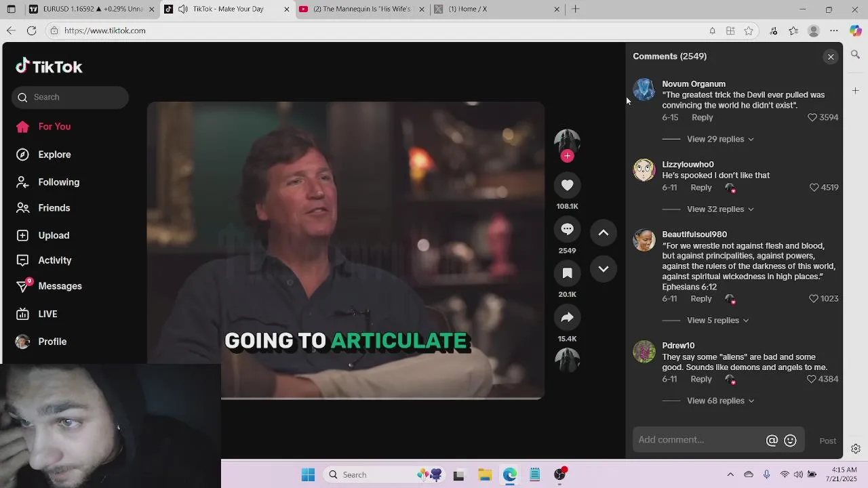Expand View 29 replies

tap(720, 139)
